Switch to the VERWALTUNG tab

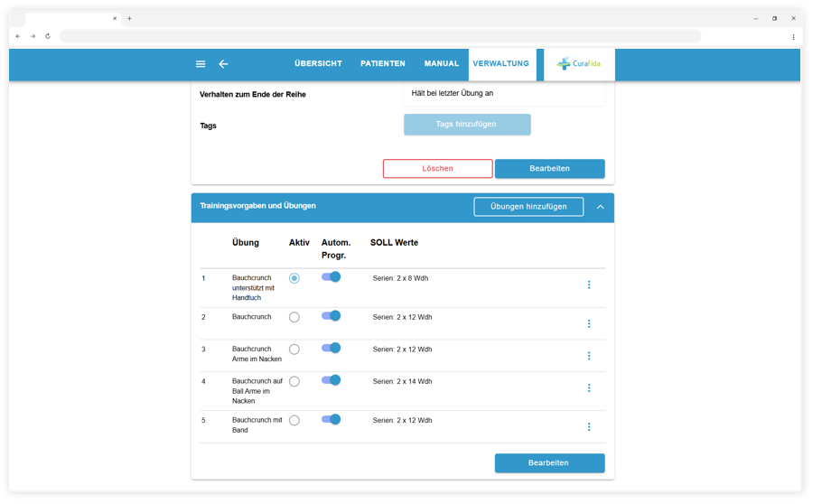pos(501,63)
